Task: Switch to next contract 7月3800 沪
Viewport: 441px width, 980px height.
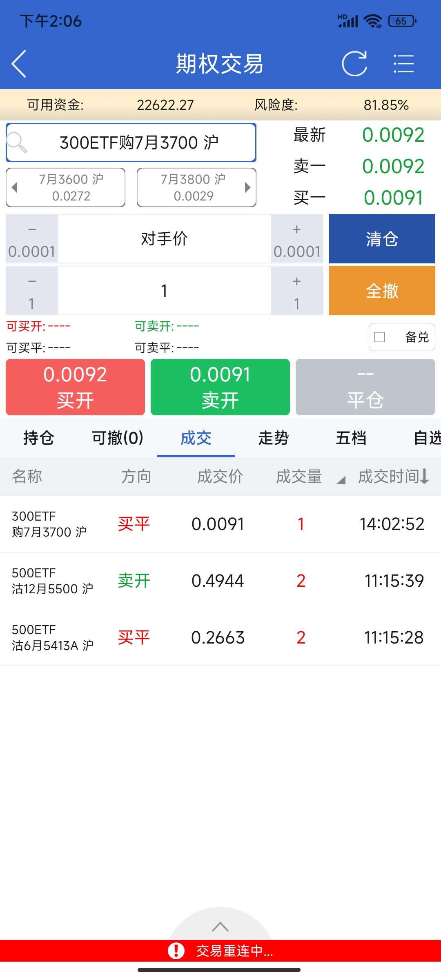Action: pos(196,187)
